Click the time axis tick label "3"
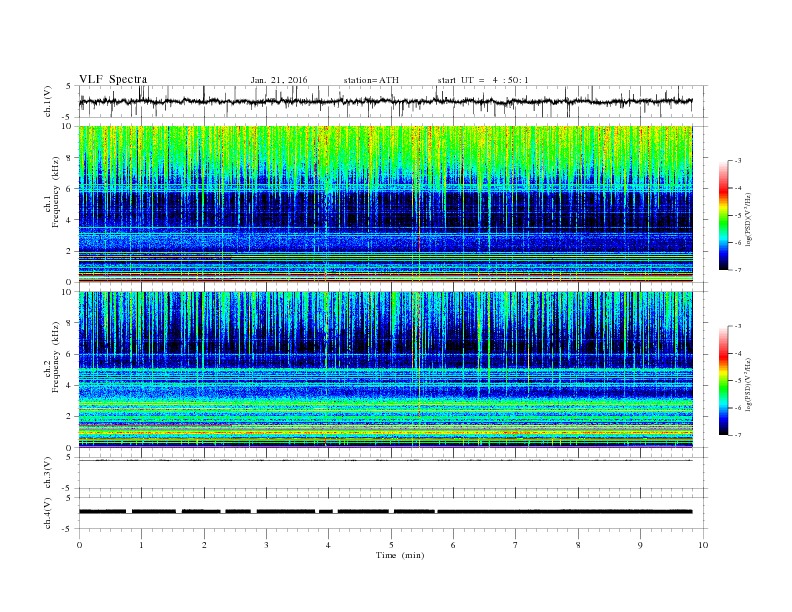Viewport: 792px width, 612px height. click(266, 545)
